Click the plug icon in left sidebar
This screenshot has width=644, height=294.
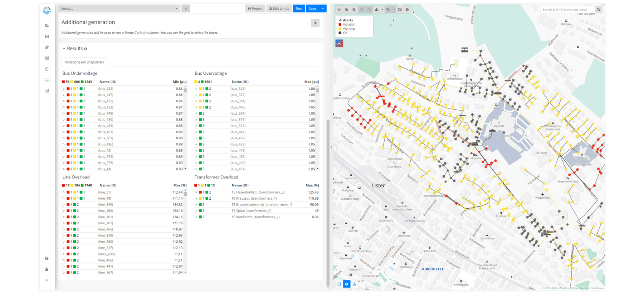tap(47, 48)
